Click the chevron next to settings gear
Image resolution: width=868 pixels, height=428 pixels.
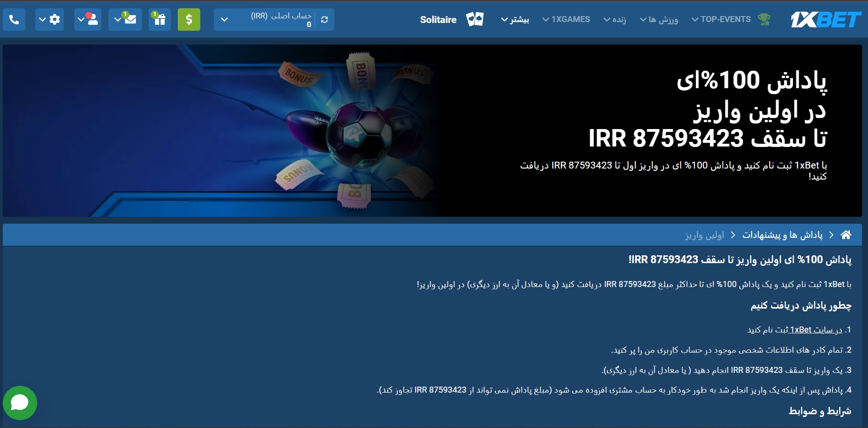(42, 20)
